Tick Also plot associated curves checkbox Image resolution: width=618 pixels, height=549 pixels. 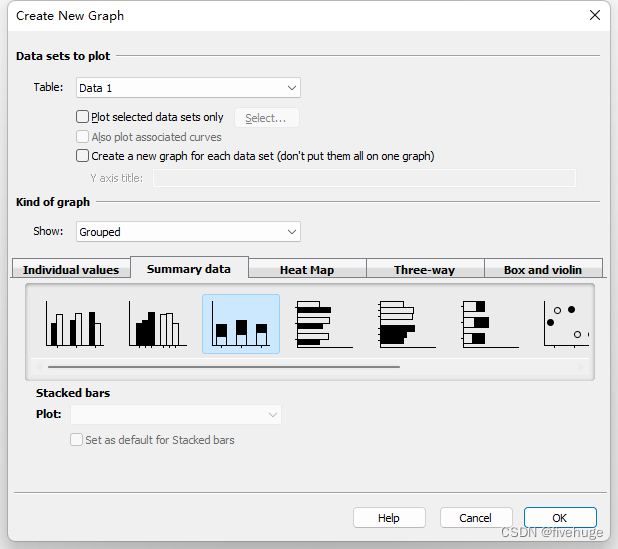tap(82, 137)
